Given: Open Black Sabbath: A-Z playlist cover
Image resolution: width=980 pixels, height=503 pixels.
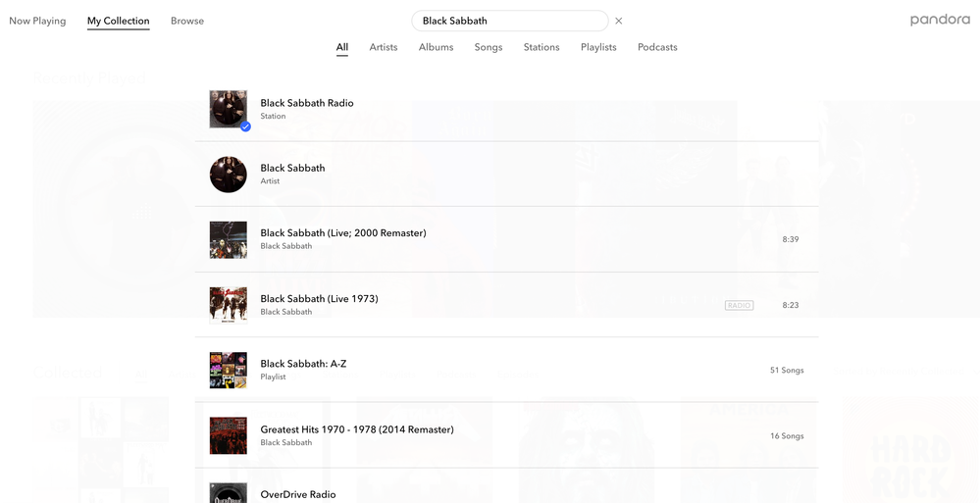Looking at the screenshot, I should (228, 371).
